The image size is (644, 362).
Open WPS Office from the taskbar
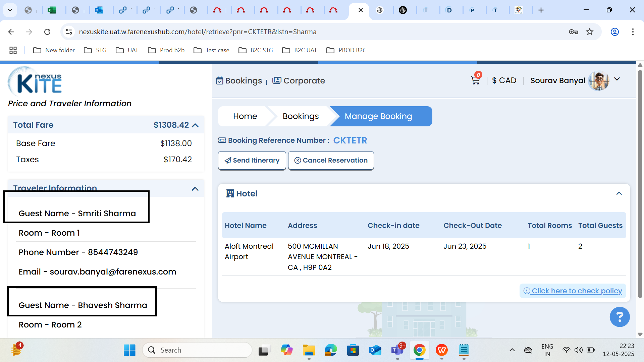[x=442, y=350]
